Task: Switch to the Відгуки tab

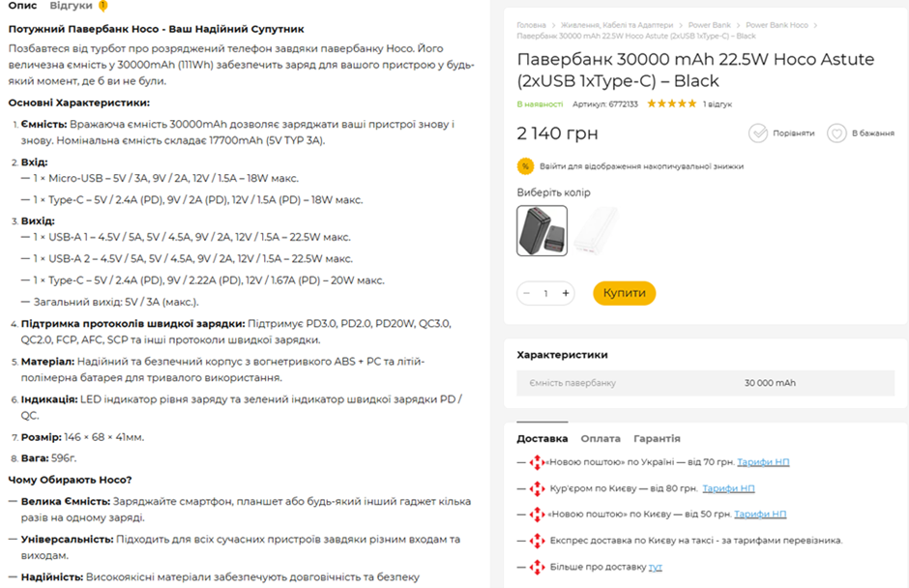Action: [71, 6]
